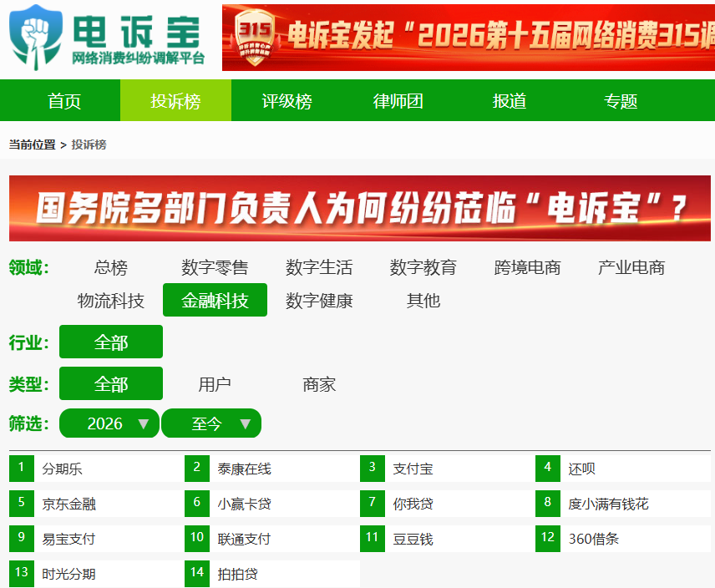715x588 pixels.
Task: Go to 首页 in the navigation bar
Action: pyautogui.click(x=64, y=101)
